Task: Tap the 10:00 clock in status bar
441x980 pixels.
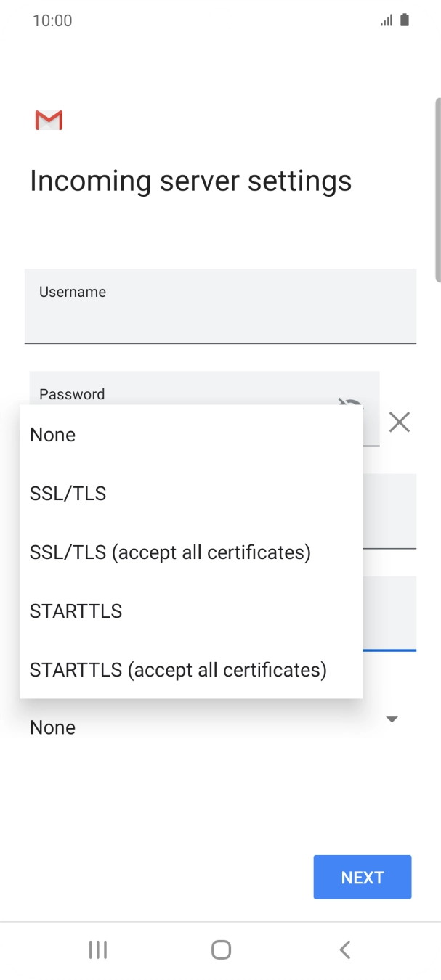Action: point(52,20)
